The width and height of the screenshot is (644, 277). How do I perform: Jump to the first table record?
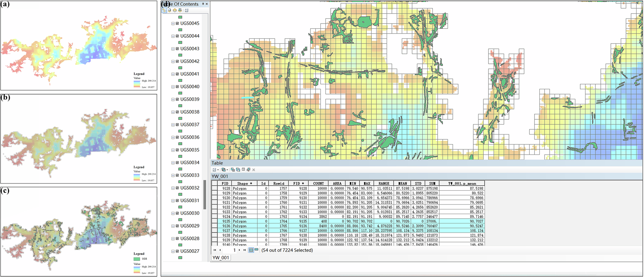[x=215, y=250]
